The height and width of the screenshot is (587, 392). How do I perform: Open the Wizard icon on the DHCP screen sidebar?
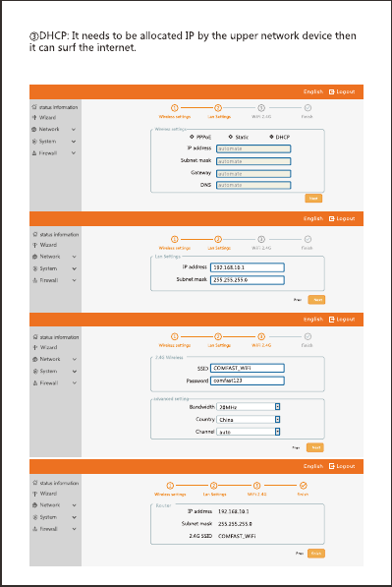coord(34,118)
